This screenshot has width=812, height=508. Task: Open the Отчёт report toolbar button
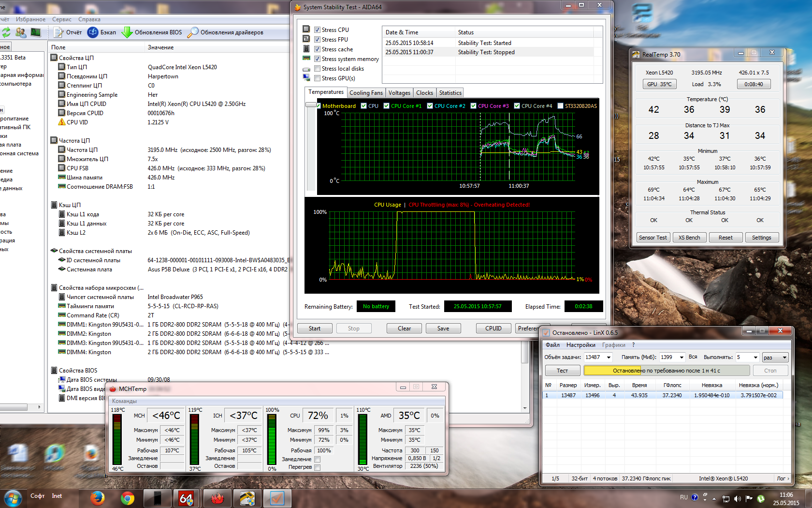pyautogui.click(x=68, y=32)
